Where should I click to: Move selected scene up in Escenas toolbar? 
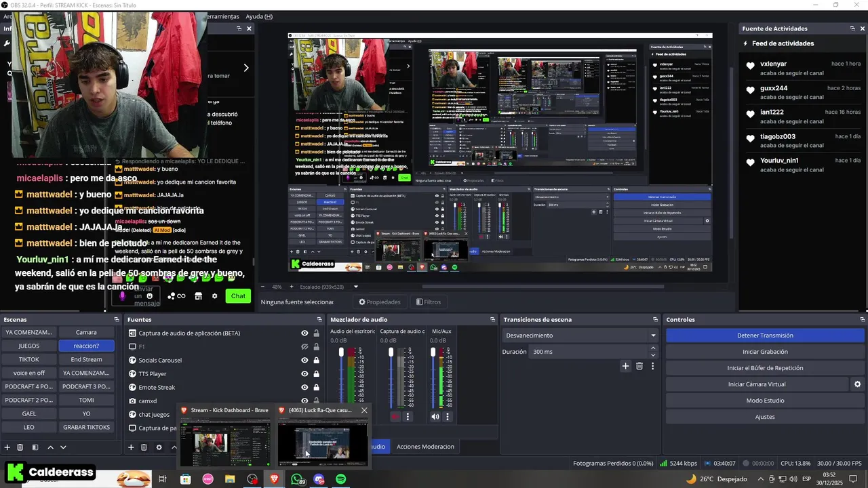(50, 447)
